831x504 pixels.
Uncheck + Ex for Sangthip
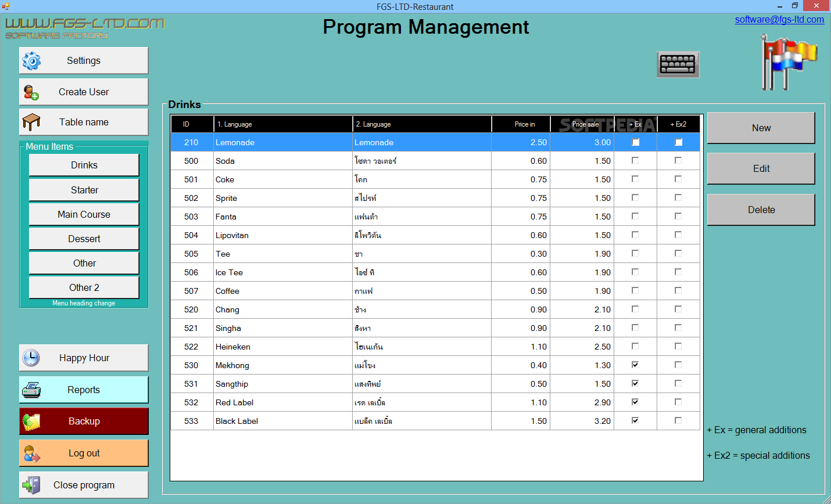point(635,384)
